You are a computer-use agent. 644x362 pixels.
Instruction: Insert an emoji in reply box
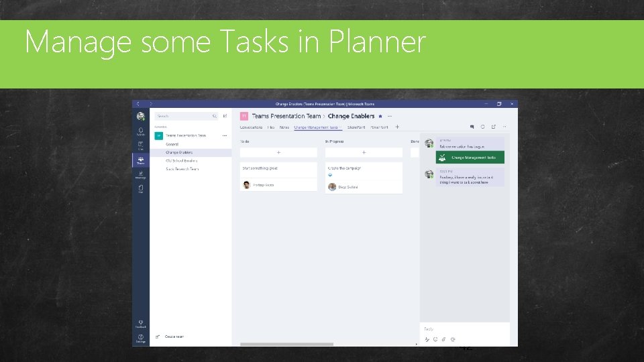click(435, 339)
